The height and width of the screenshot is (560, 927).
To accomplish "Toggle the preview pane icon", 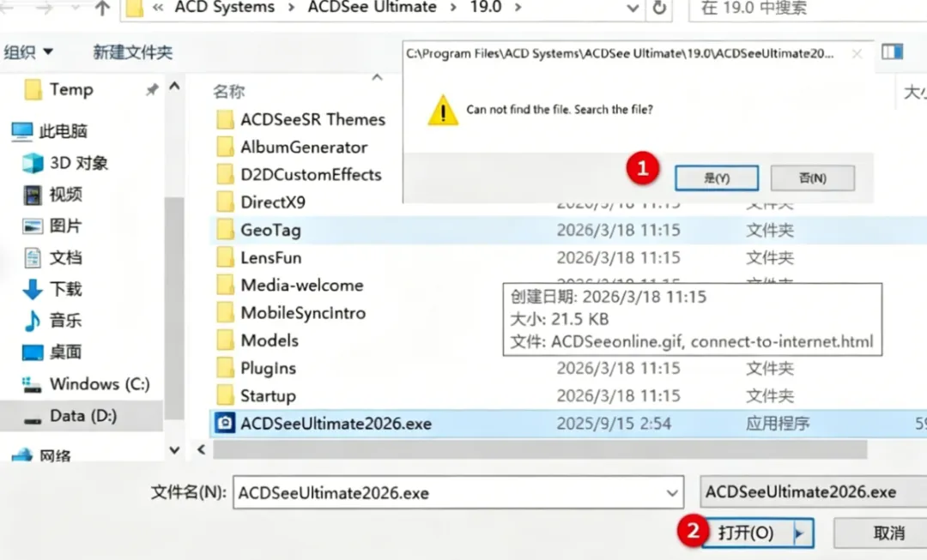I will point(892,52).
